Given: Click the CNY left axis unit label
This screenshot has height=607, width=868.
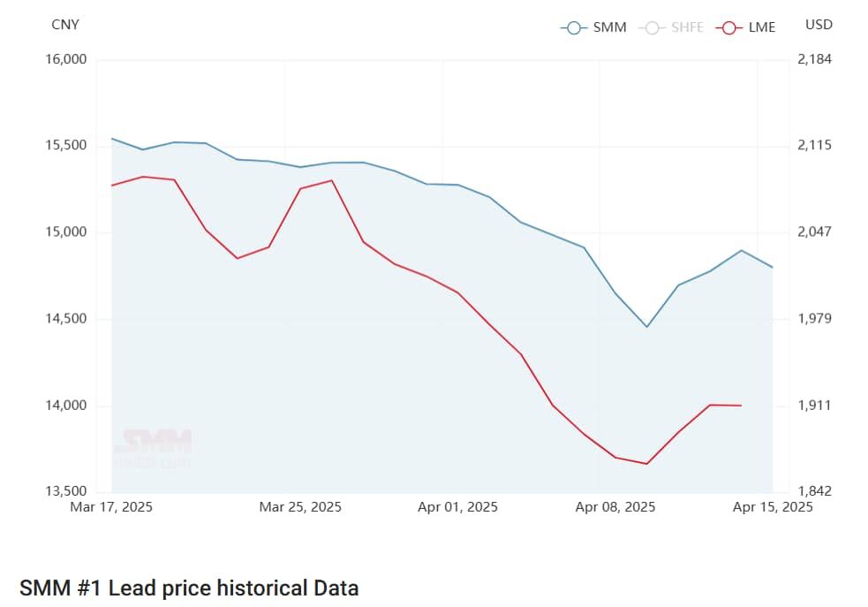Looking at the screenshot, I should [65, 25].
